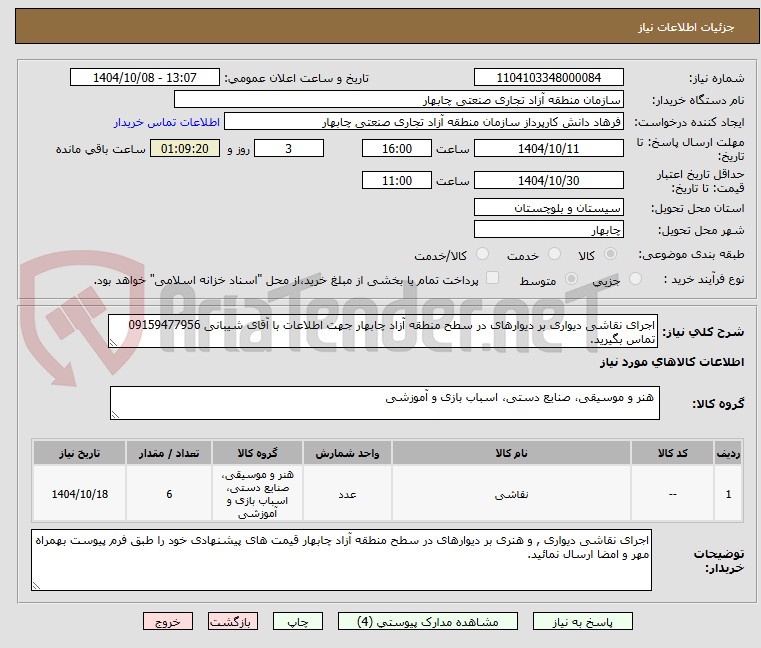Click the price validity date 1404/10/30
Image resolution: width=761 pixels, height=648 pixels.
point(548,180)
